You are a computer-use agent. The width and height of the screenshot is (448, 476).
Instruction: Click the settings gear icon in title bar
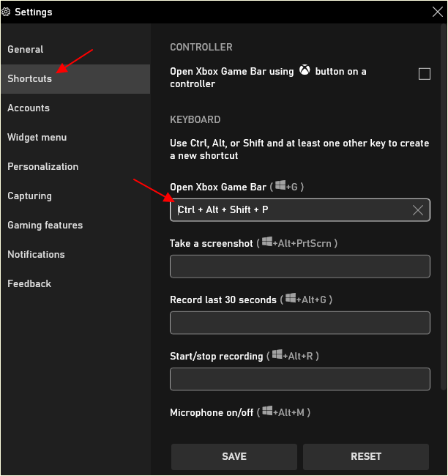click(x=6, y=12)
